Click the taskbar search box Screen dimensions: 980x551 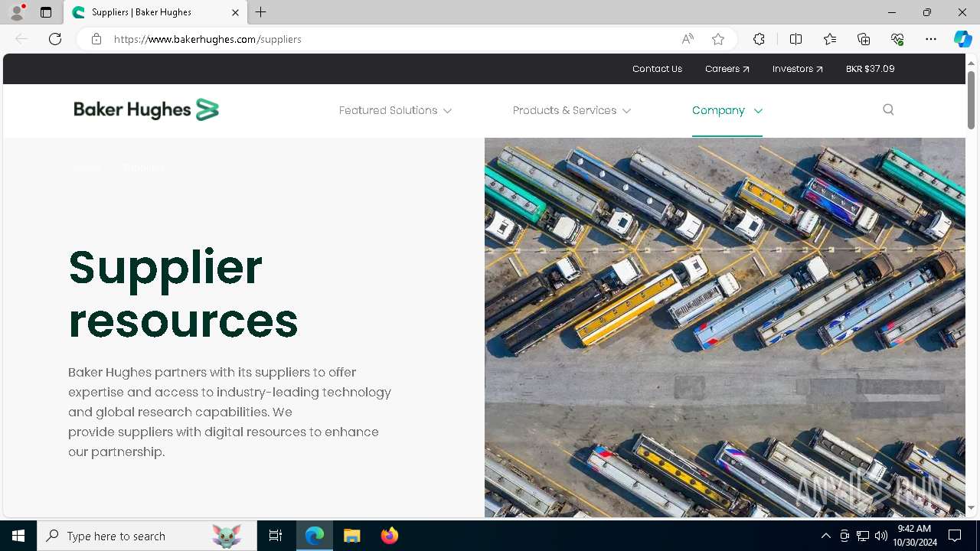pyautogui.click(x=147, y=536)
